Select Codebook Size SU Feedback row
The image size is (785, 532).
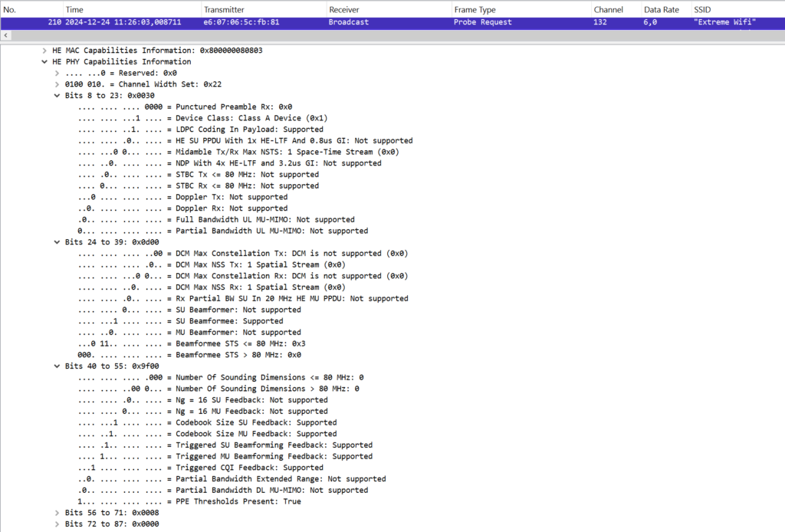[207, 422]
